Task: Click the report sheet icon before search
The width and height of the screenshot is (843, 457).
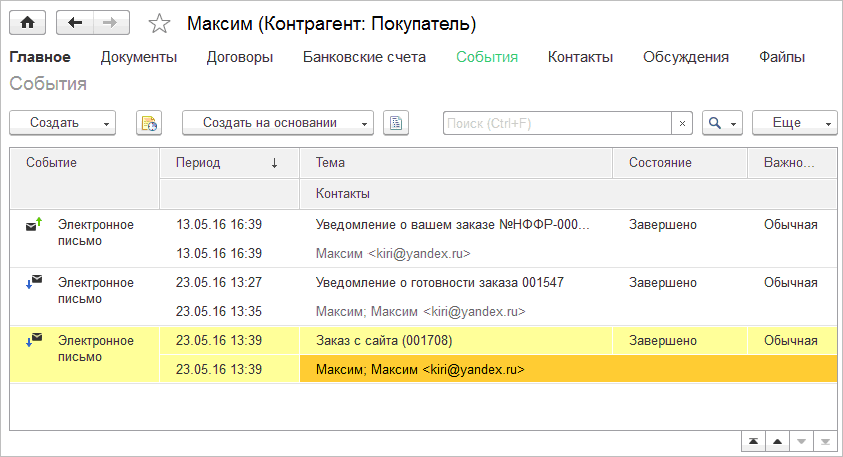Action: (397, 123)
